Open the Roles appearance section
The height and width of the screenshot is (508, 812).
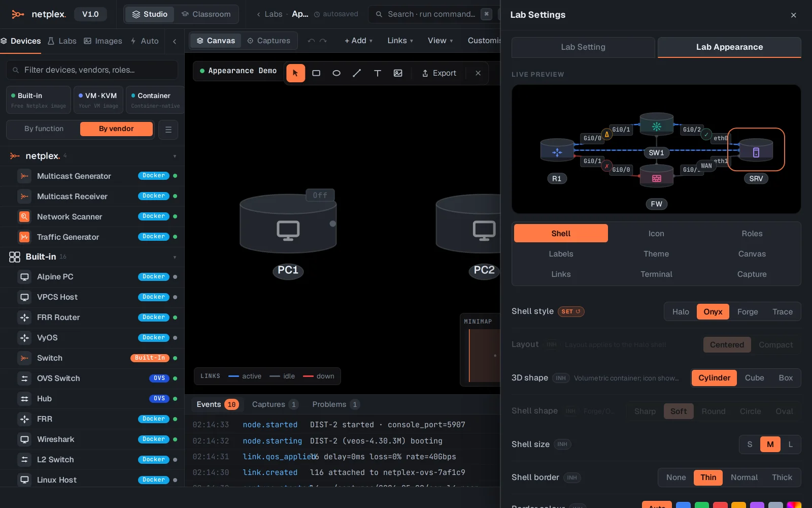pyautogui.click(x=752, y=234)
